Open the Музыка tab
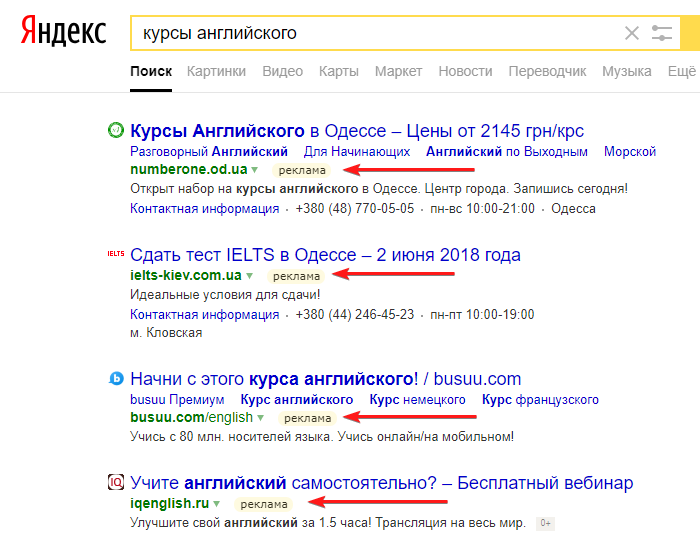The width and height of the screenshot is (700, 550). pos(626,71)
